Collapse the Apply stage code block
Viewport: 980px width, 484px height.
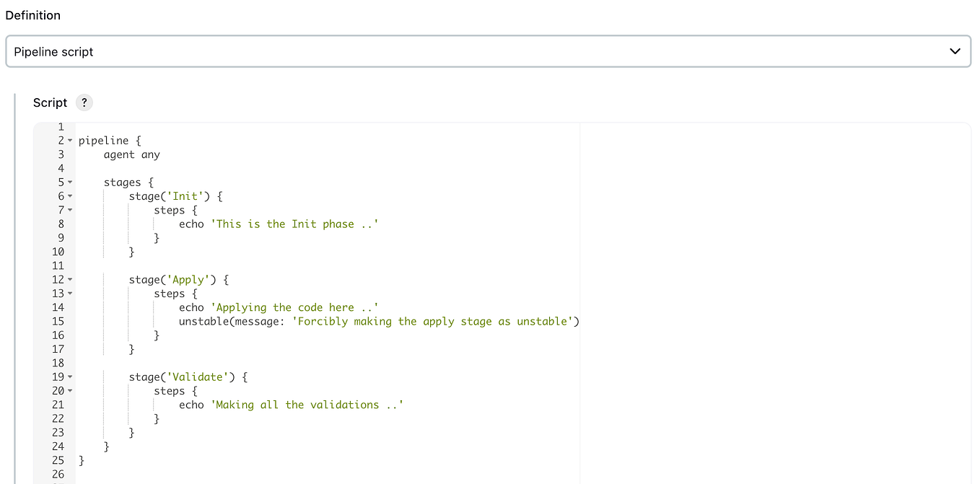[69, 279]
